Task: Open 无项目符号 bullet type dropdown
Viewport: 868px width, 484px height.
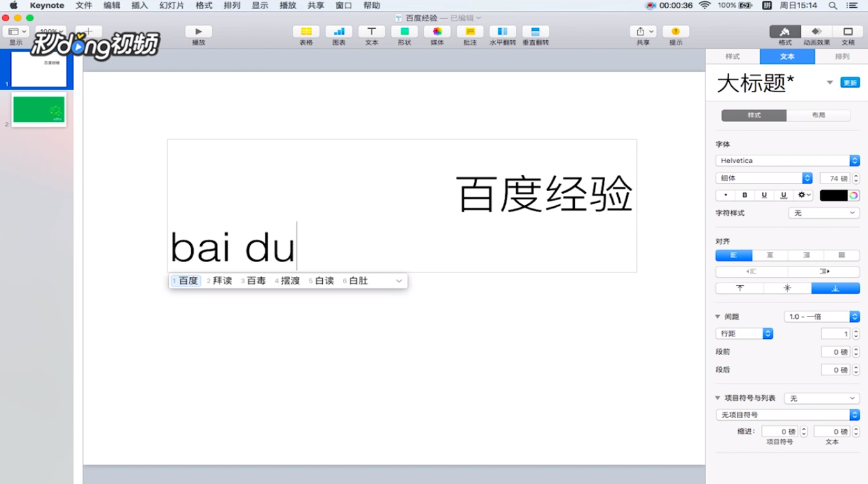Action: coord(787,415)
